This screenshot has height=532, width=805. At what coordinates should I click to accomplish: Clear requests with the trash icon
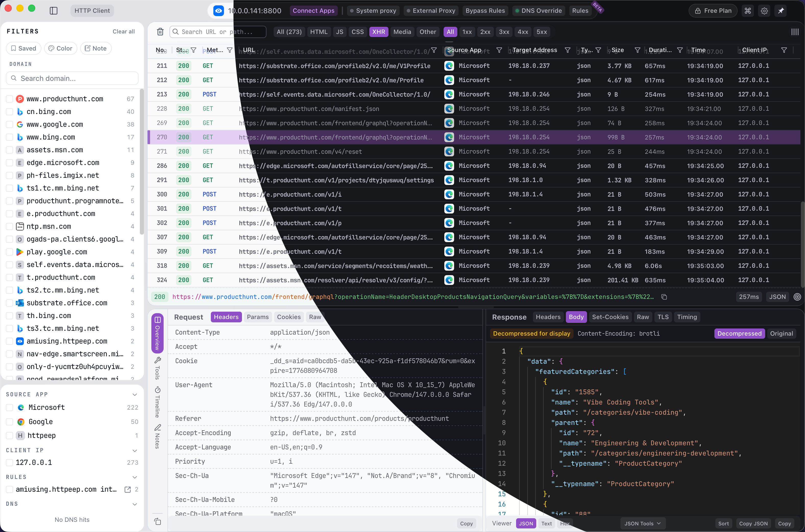click(160, 32)
